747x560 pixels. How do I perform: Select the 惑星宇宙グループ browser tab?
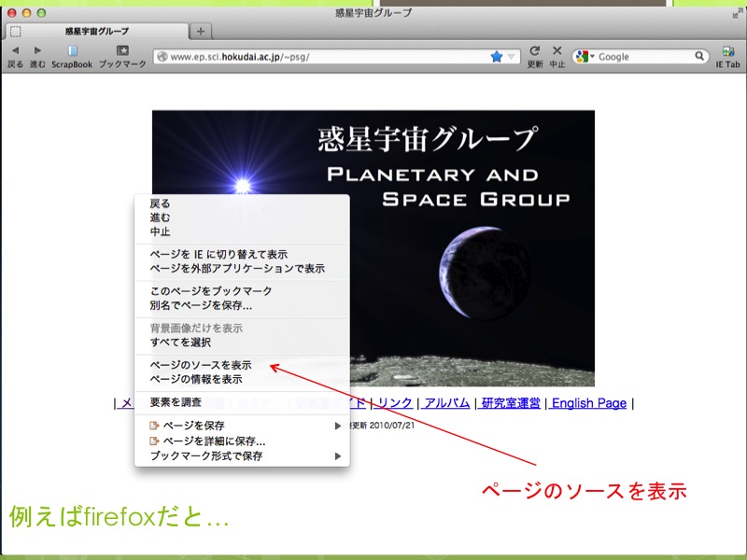tap(97, 32)
